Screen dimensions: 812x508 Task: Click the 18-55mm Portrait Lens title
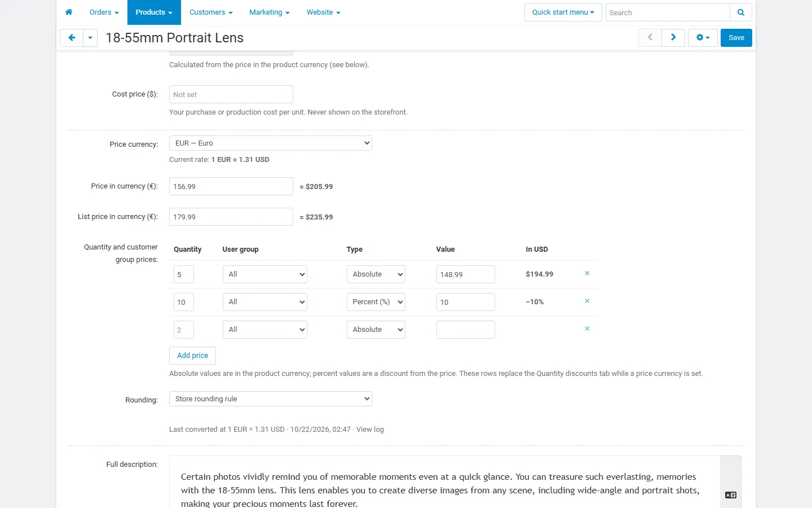click(174, 38)
